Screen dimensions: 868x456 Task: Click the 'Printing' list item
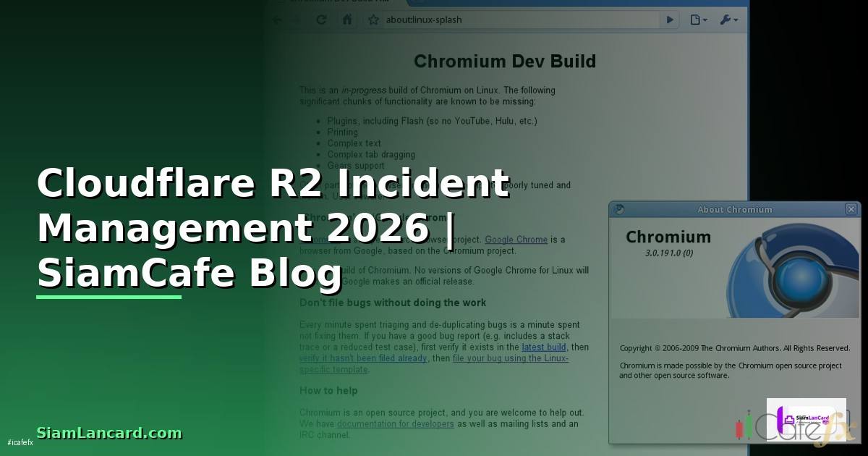(x=342, y=132)
